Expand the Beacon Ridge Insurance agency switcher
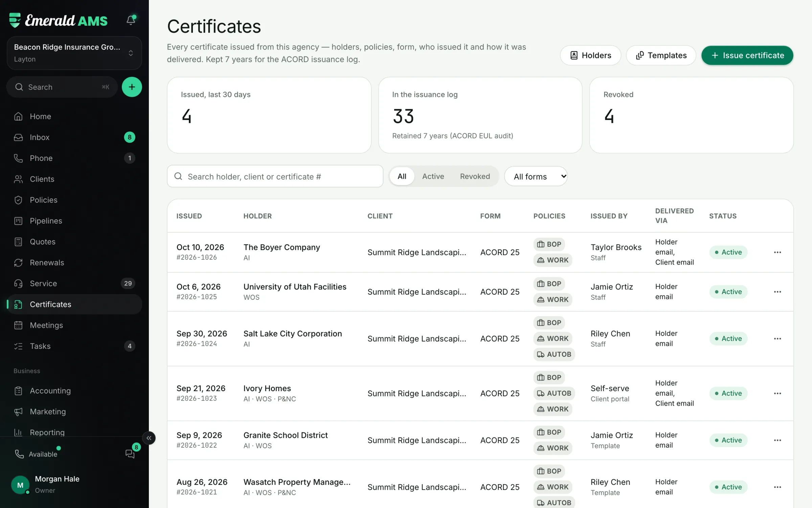Image resolution: width=812 pixels, height=508 pixels. [74, 53]
